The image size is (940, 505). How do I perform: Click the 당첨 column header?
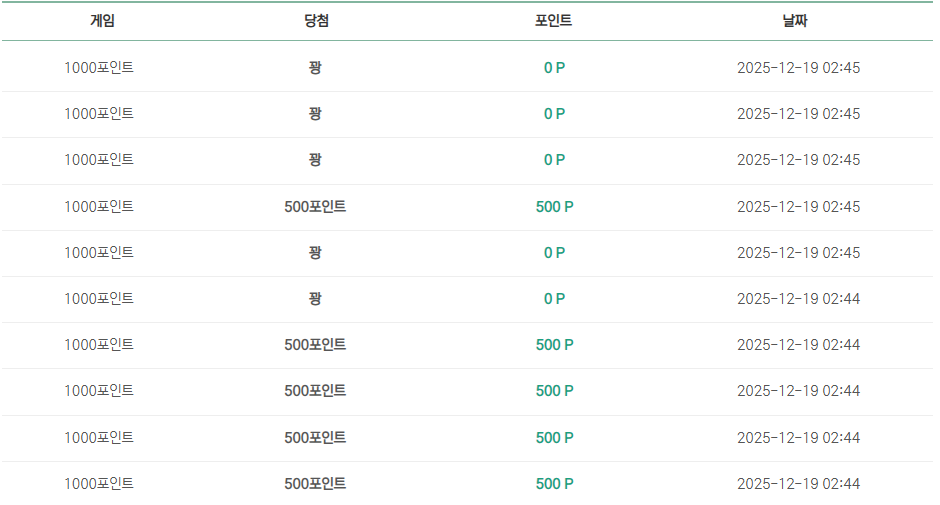[x=316, y=21]
